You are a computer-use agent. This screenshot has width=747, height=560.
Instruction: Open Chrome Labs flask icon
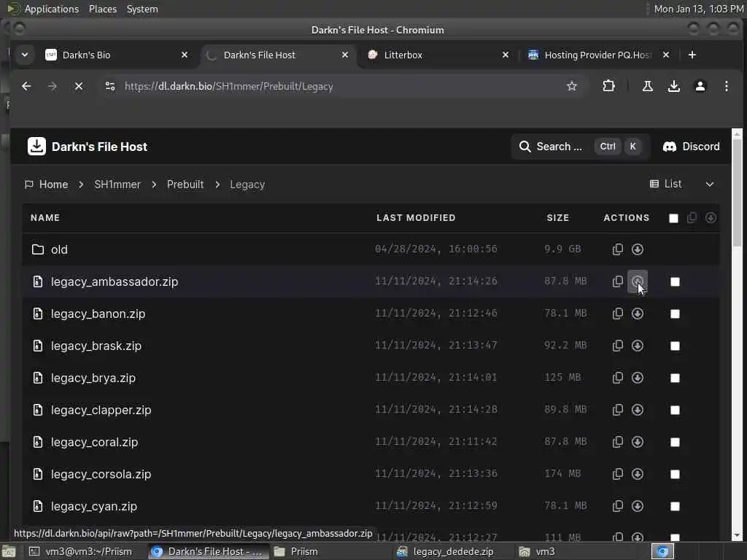(648, 86)
